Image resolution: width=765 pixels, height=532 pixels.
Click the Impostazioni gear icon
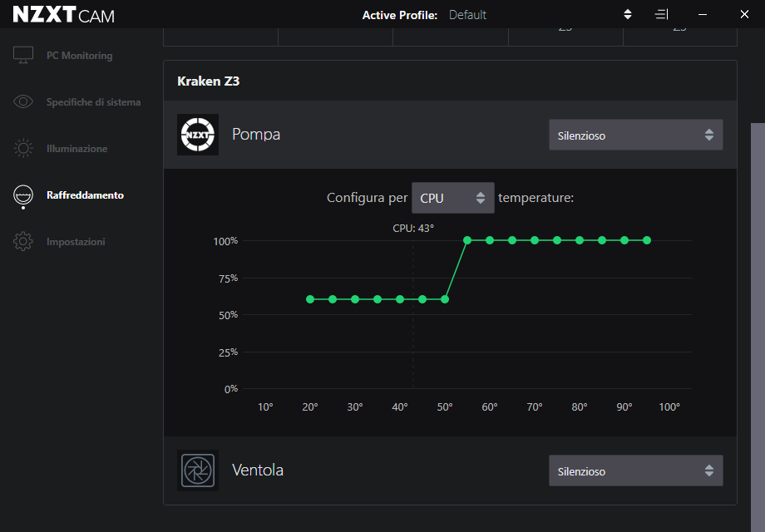point(23,242)
